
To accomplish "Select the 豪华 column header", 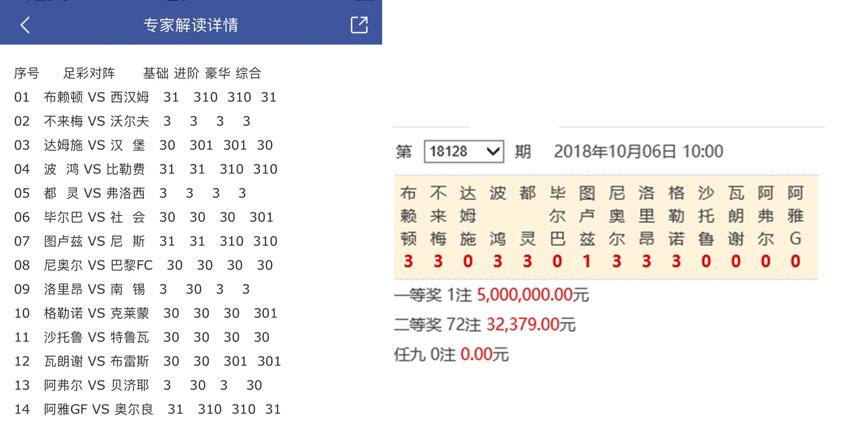I will (218, 73).
